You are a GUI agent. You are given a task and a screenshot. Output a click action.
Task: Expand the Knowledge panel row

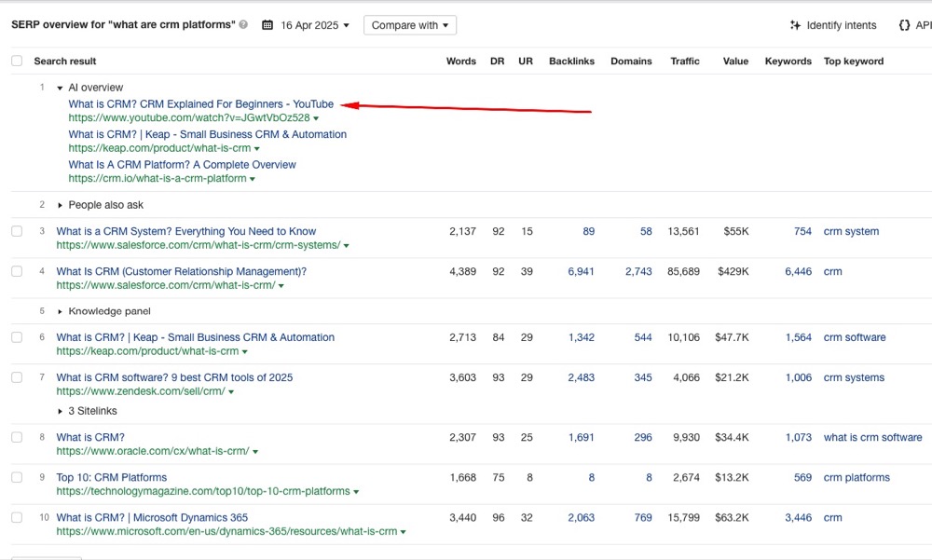point(60,311)
